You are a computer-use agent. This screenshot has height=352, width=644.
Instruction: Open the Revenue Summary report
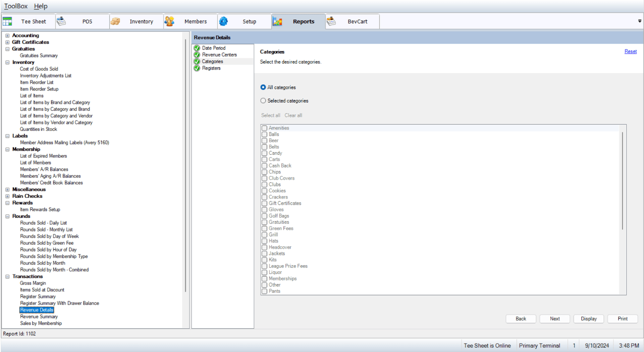(39, 317)
